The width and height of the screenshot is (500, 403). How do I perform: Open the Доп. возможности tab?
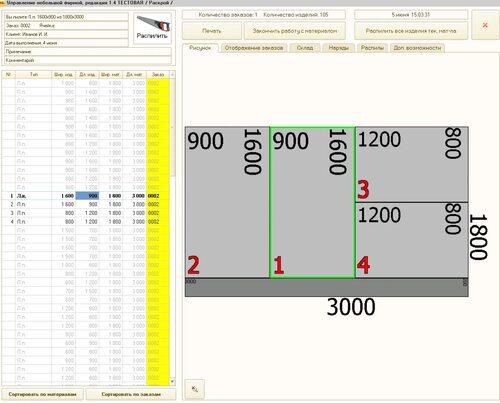click(417, 48)
